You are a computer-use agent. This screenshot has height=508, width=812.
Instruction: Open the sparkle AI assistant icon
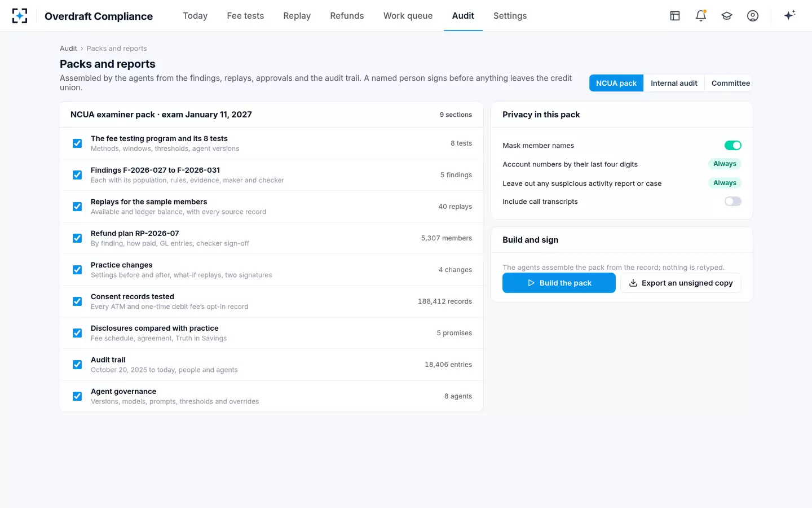(789, 15)
